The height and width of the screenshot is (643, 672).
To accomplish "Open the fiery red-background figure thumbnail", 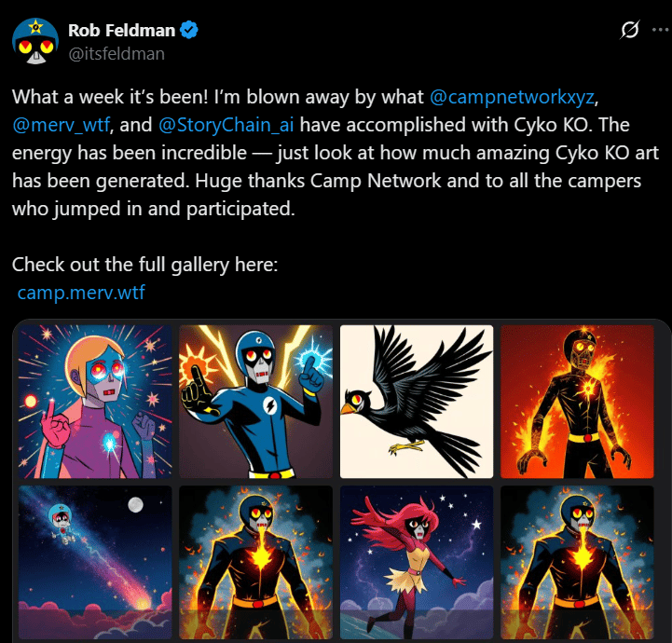I will [x=577, y=402].
